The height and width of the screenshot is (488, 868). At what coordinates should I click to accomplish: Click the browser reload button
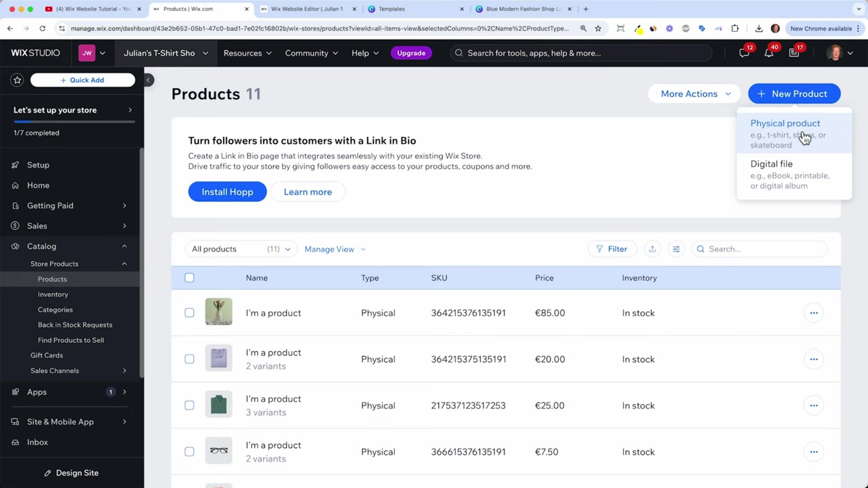42,28
